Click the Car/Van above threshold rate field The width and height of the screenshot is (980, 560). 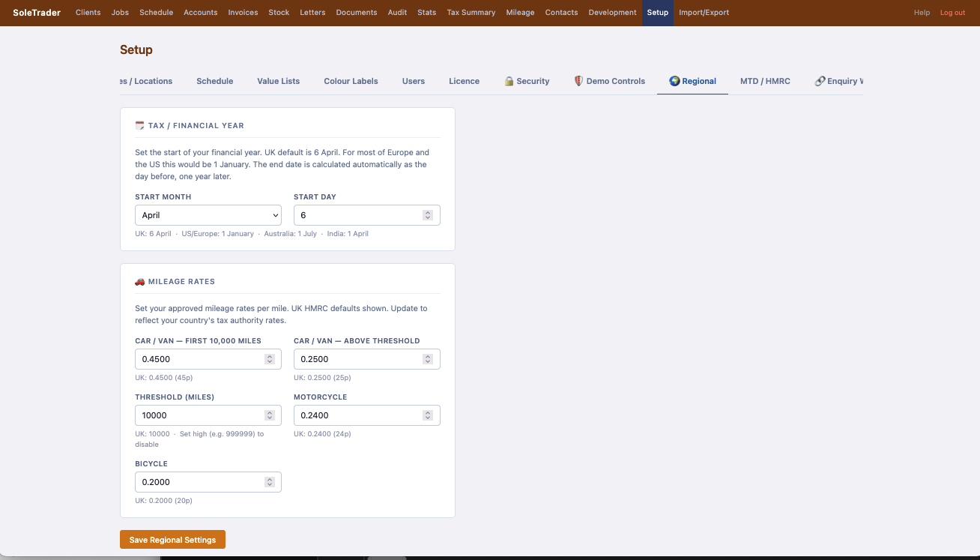pyautogui.click(x=367, y=359)
